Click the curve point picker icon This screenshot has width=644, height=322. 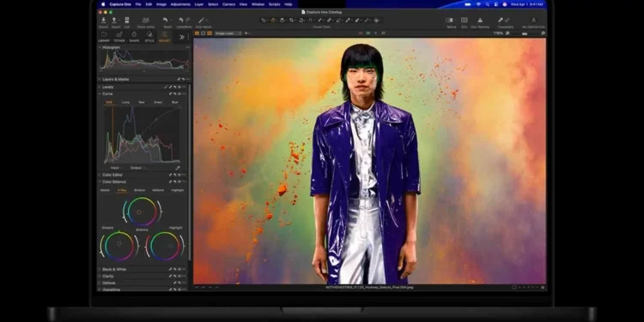pyautogui.click(x=178, y=167)
